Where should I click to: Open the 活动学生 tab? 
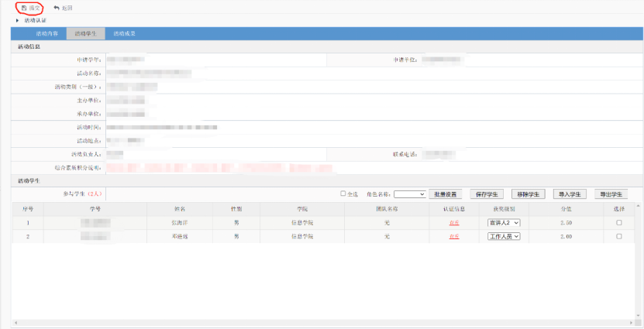coord(85,33)
